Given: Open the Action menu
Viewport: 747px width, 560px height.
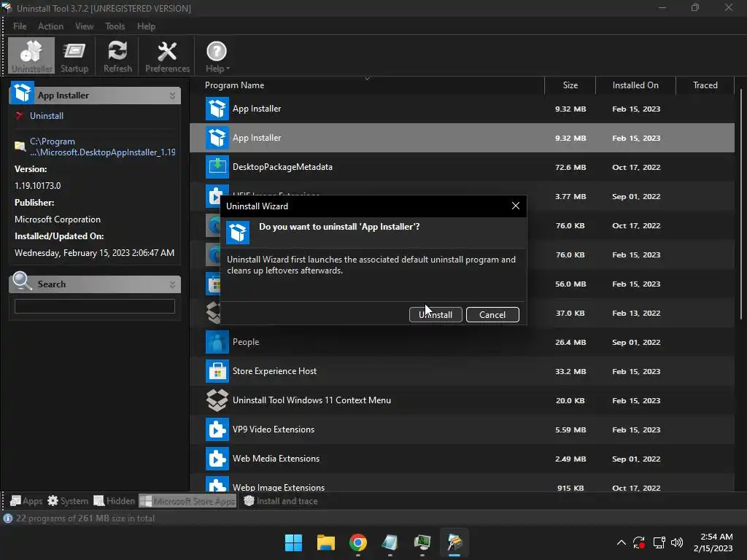Looking at the screenshot, I should click(x=50, y=26).
